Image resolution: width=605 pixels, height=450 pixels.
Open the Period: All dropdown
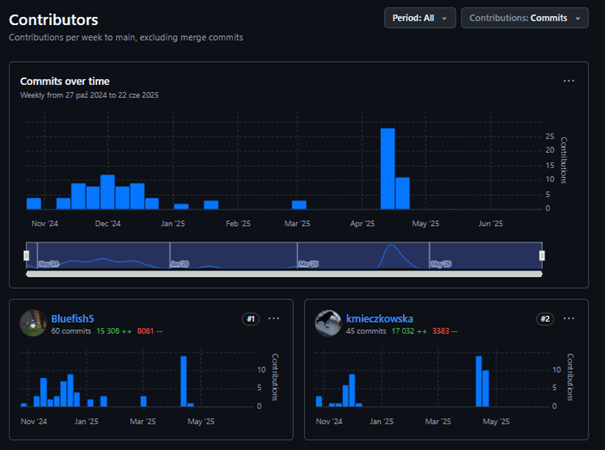(420, 18)
